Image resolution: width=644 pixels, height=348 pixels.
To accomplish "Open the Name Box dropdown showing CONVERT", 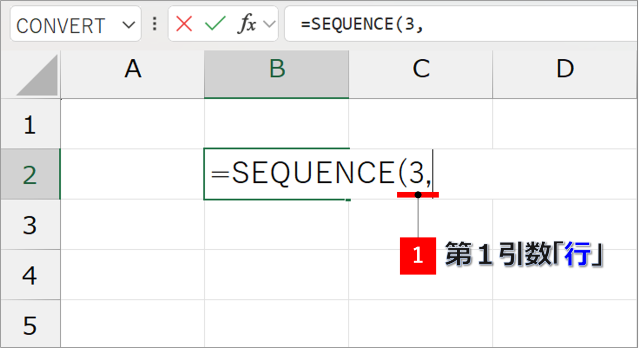I will [128, 25].
